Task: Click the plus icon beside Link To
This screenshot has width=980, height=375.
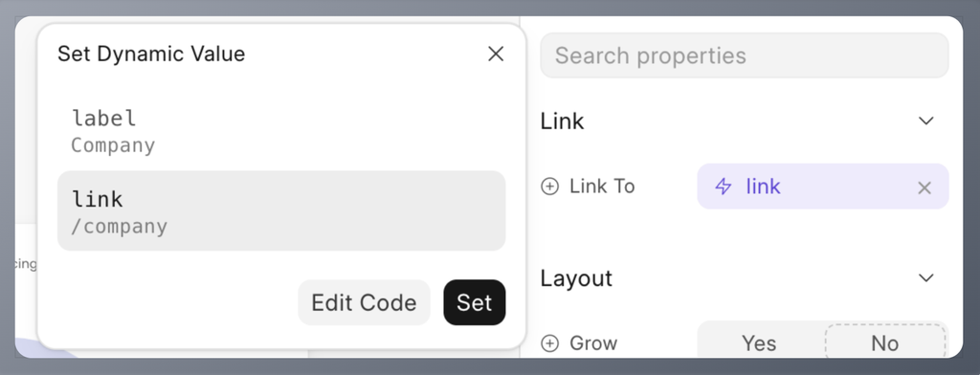Action: tap(549, 187)
